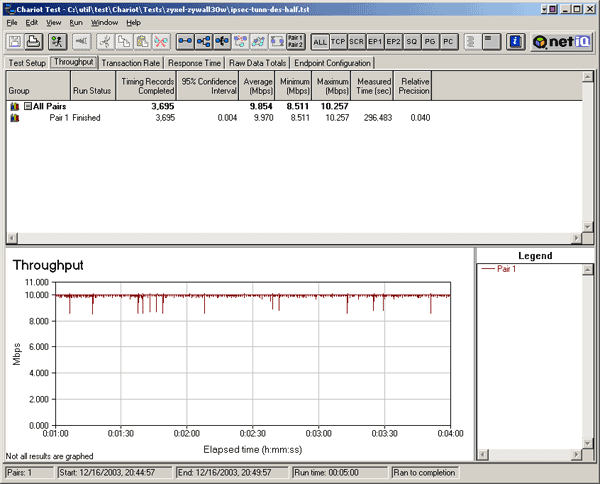Click the Pair 1 / Pair 2 toolbar icon
The width and height of the screenshot is (600, 484).
click(295, 42)
